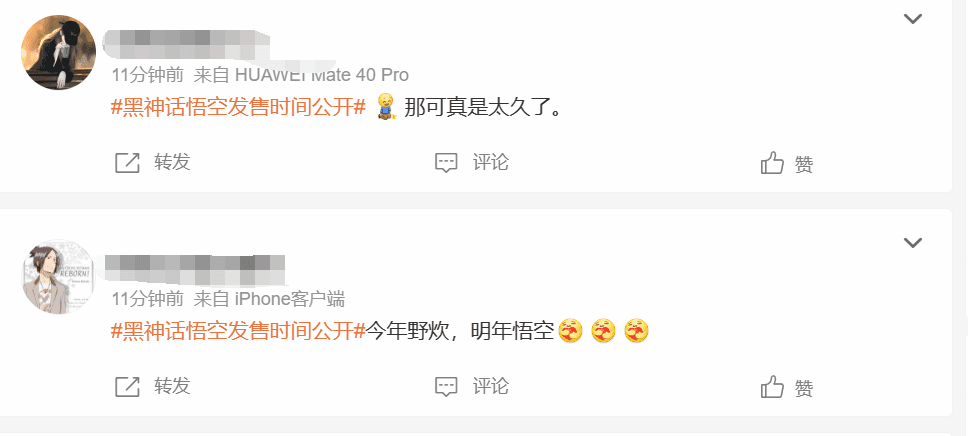This screenshot has width=968, height=436.
Task: Open the first post's chevron dropdown menu
Action: click(x=912, y=19)
